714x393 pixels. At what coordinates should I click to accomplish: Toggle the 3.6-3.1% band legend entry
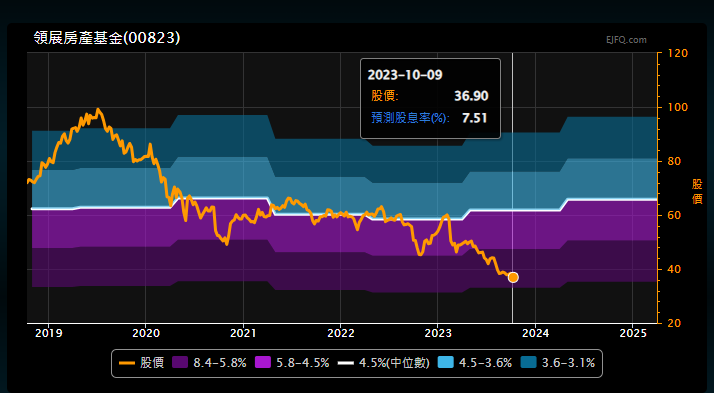(x=558, y=363)
